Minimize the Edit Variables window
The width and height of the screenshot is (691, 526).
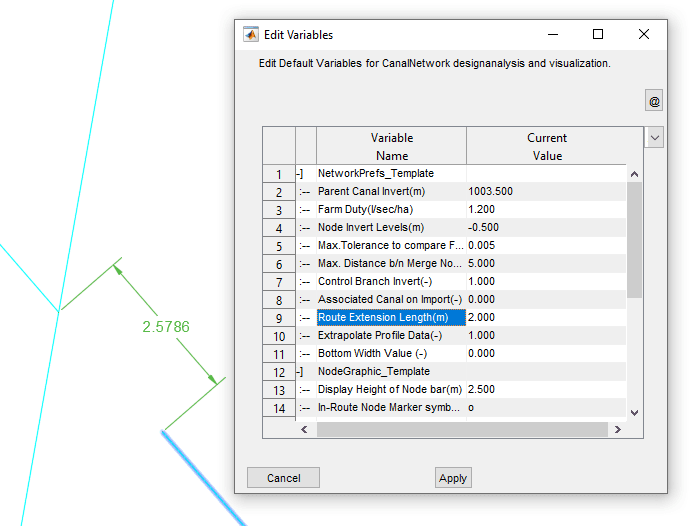pyautogui.click(x=553, y=34)
